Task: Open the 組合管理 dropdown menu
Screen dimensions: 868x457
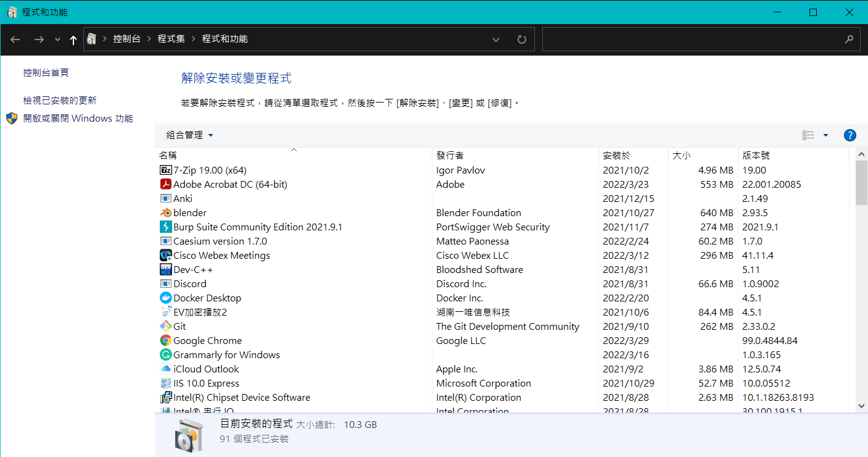Action: point(189,135)
